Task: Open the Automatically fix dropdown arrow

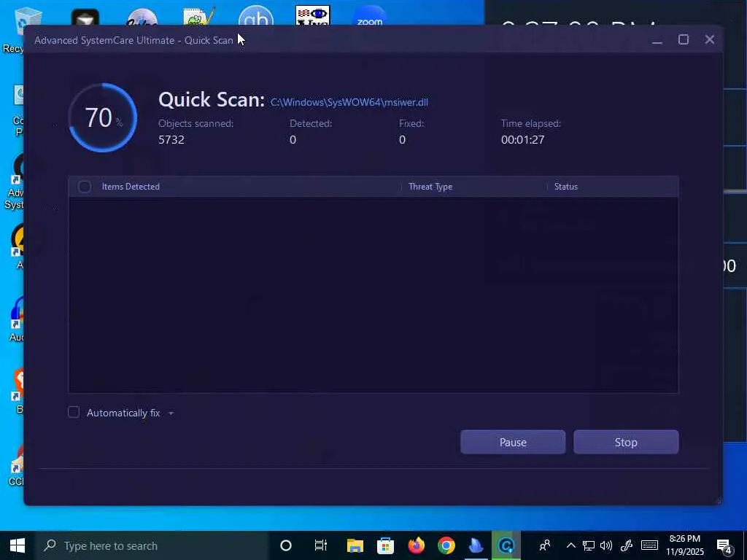Action: pyautogui.click(x=171, y=413)
